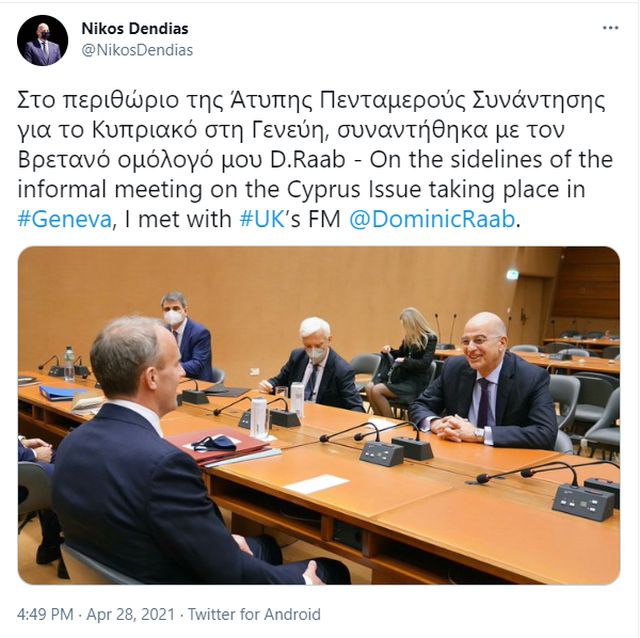The width and height of the screenshot is (640, 638).
Task: Click the Greek tweet text first line
Action: [311, 100]
